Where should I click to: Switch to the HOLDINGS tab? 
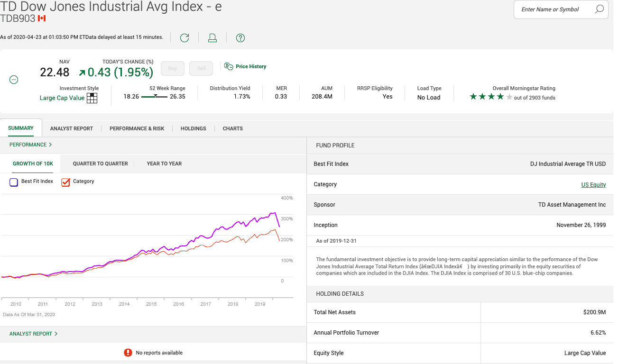(x=194, y=128)
